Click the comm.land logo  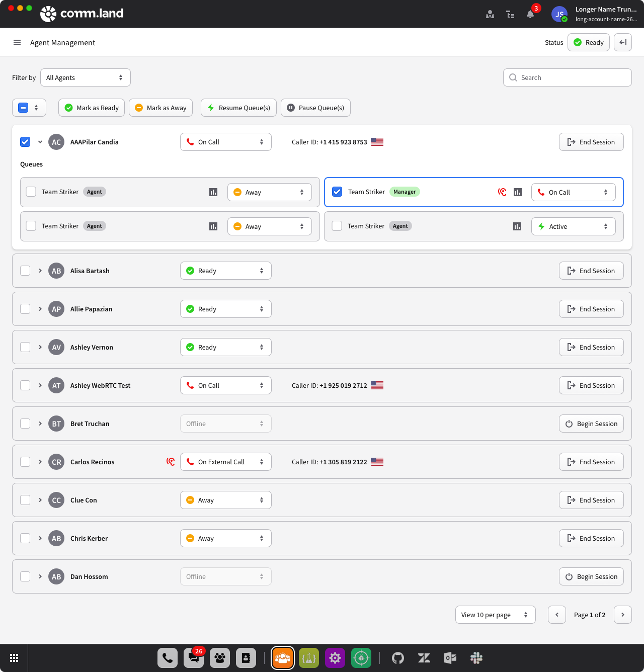click(x=82, y=14)
